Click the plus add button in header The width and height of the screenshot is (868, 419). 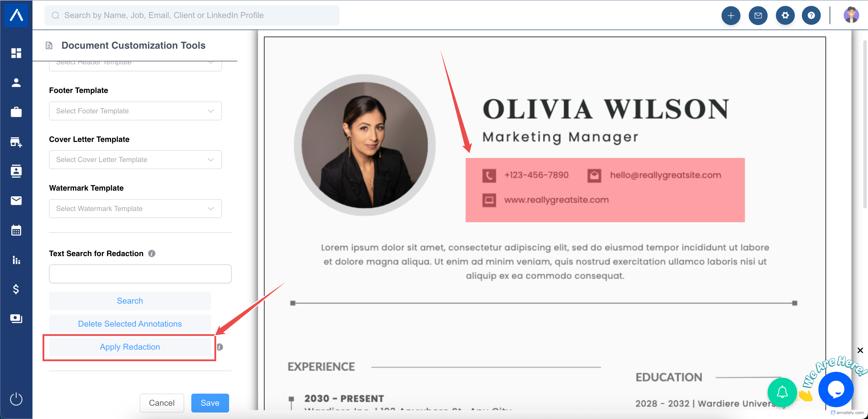click(730, 16)
